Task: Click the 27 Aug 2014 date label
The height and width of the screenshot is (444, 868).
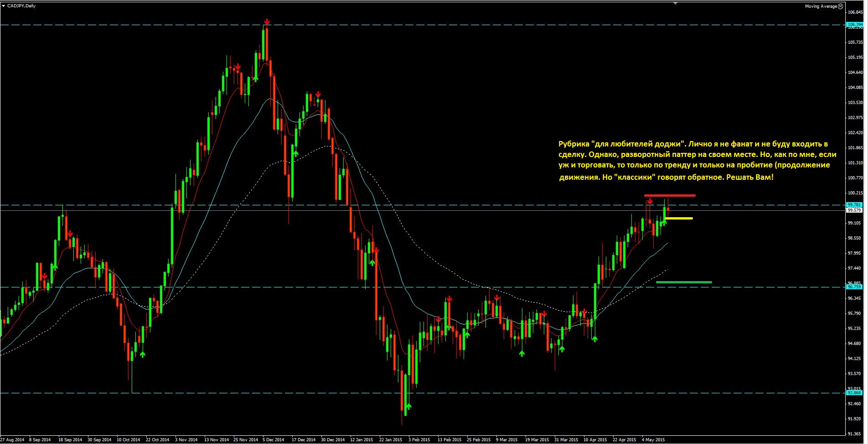Action: pos(12,440)
